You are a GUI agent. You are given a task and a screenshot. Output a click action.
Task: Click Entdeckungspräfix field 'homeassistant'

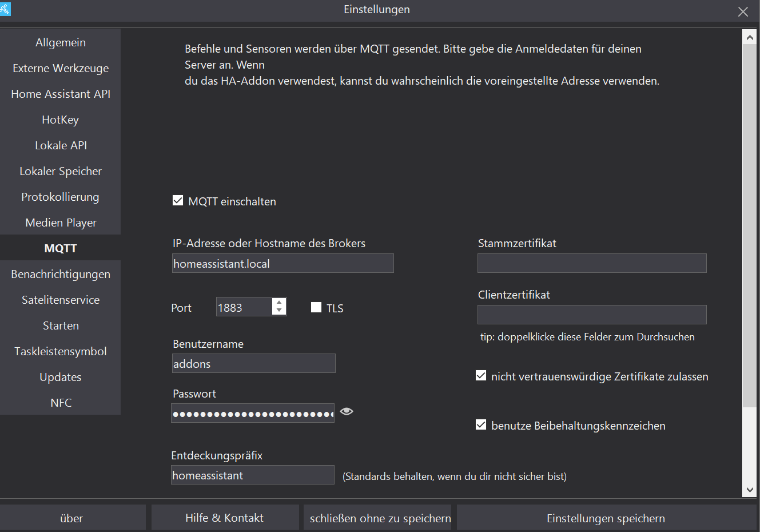[253, 475]
